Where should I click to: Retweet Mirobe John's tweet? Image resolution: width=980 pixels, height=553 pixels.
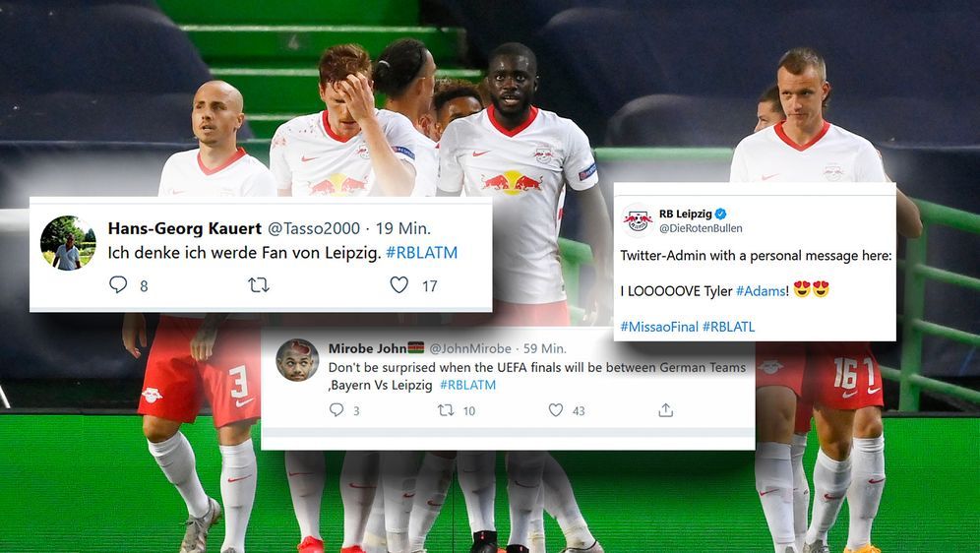[446, 410]
